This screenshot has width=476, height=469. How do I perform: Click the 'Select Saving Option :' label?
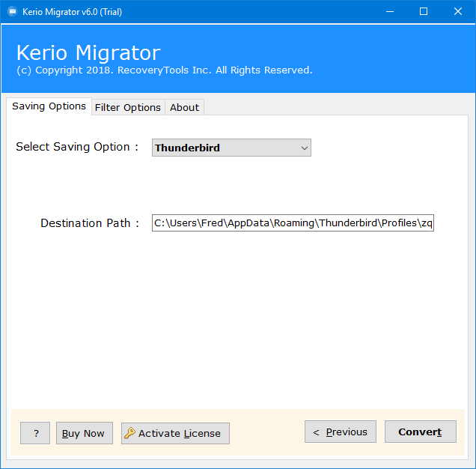pyautogui.click(x=77, y=147)
